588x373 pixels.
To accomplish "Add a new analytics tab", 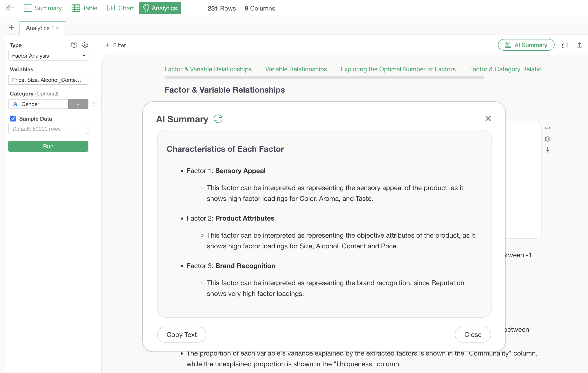I will click(x=11, y=28).
